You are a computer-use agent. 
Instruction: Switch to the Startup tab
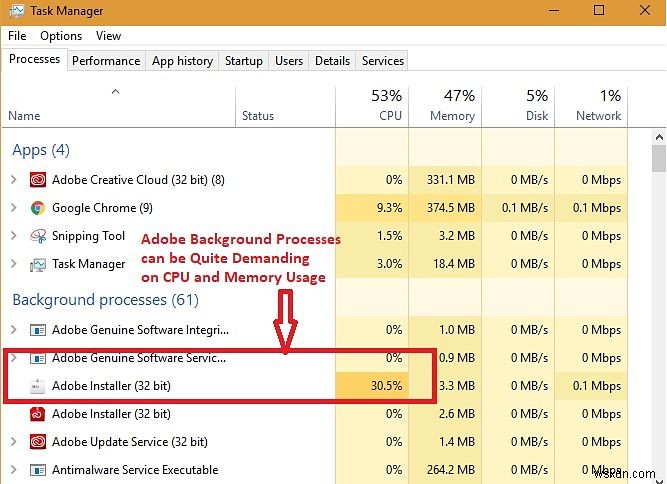tap(244, 61)
